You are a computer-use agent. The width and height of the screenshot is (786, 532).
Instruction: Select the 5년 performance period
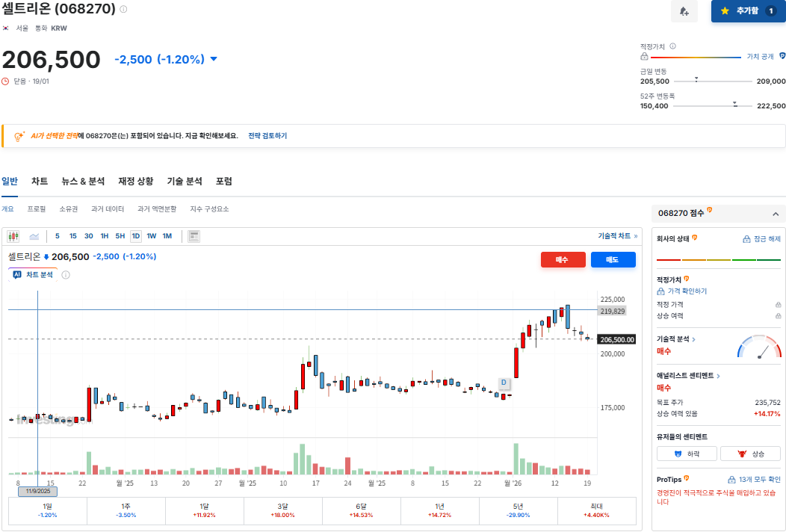[519, 511]
